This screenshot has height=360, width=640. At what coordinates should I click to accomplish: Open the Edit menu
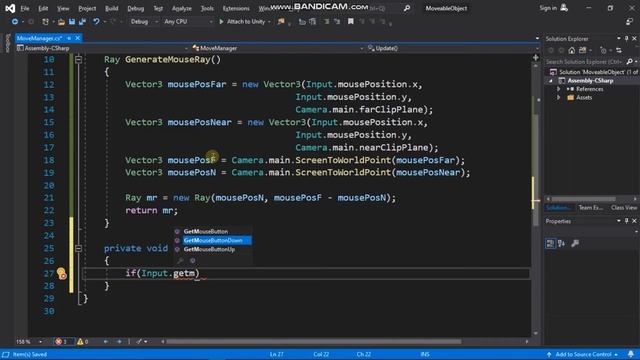(43, 8)
